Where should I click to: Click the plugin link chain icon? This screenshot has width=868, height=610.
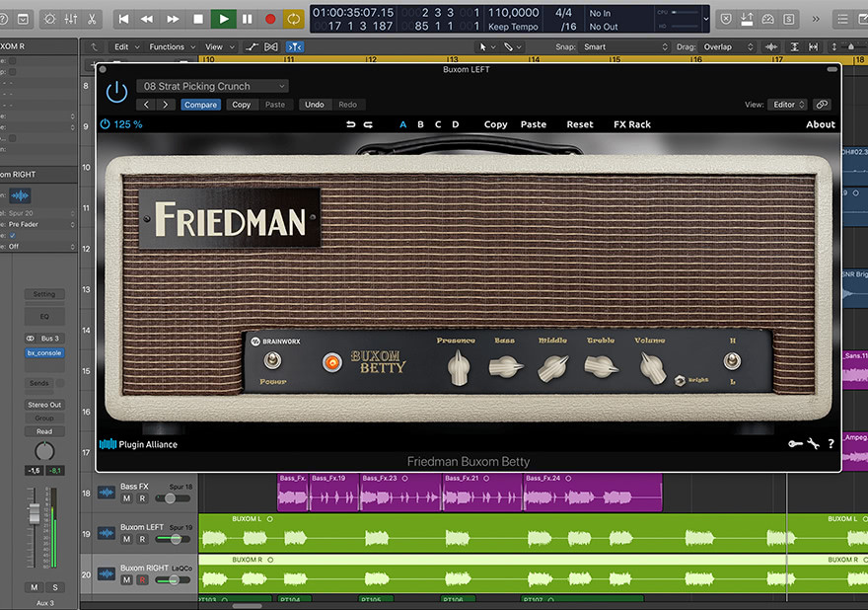[822, 105]
